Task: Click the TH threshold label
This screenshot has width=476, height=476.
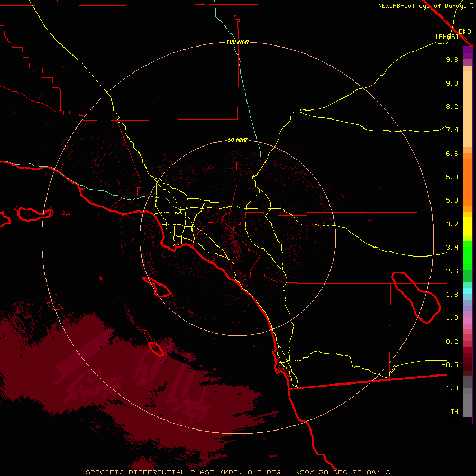Action: pos(454,411)
